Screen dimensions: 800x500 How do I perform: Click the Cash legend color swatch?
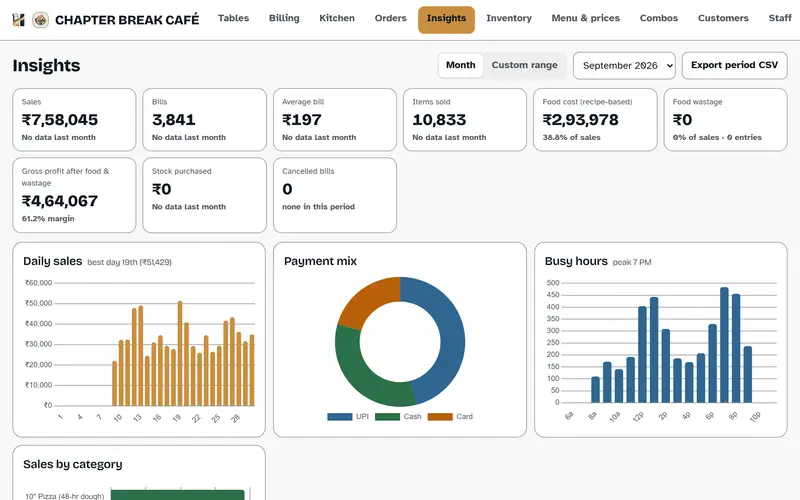(387, 417)
